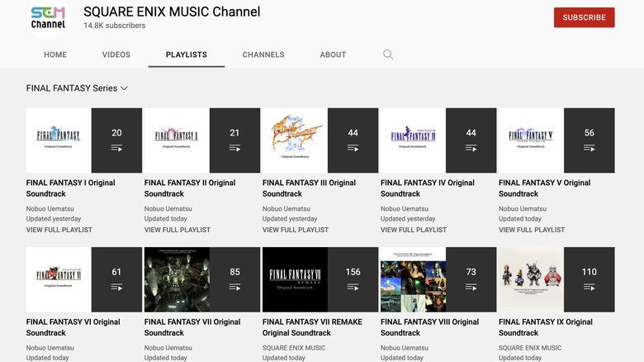Go to the HOME tab
This screenshot has height=362, width=644.
point(55,55)
